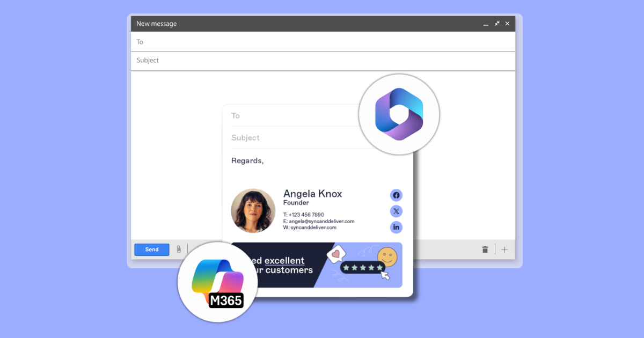Click the To field under the New message header
Screen dimensions: 644x338
pyautogui.click(x=322, y=42)
